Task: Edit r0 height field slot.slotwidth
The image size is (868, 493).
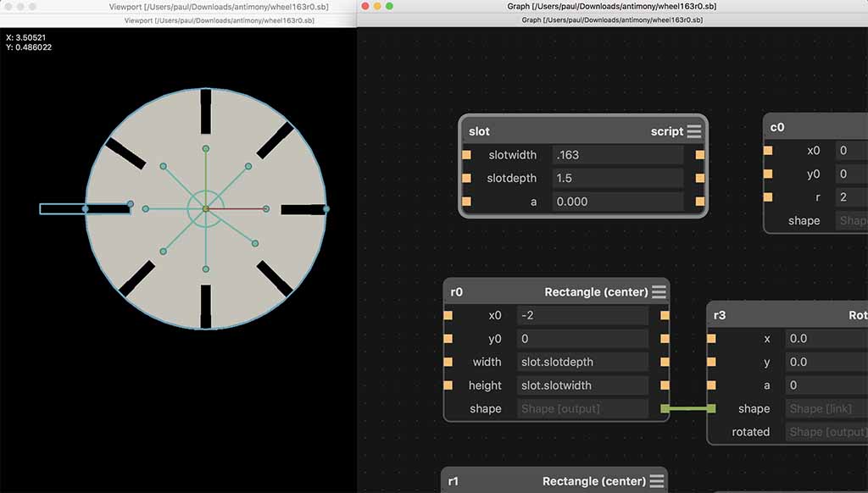Action: coord(582,385)
